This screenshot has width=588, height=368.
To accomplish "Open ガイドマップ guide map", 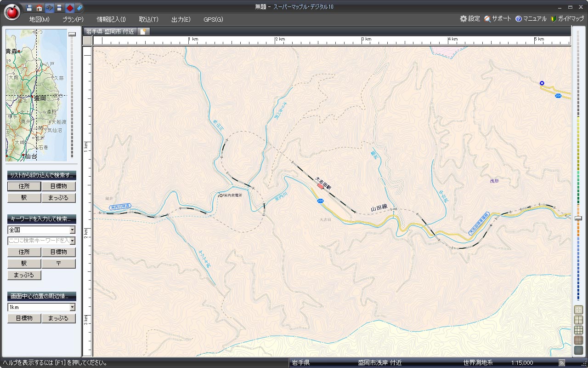I will (x=567, y=19).
